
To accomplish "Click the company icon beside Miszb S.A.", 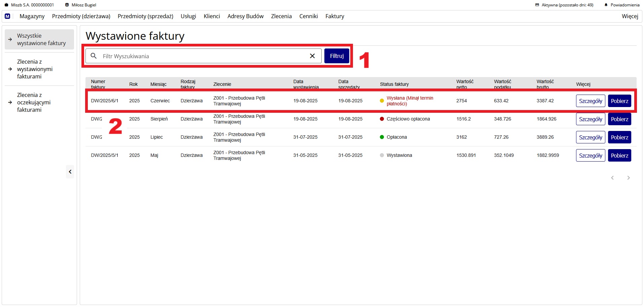I will [6, 5].
